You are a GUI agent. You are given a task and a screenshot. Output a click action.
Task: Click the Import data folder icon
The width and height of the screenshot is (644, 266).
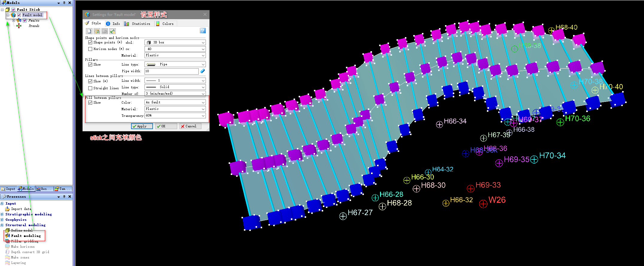tap(7, 209)
